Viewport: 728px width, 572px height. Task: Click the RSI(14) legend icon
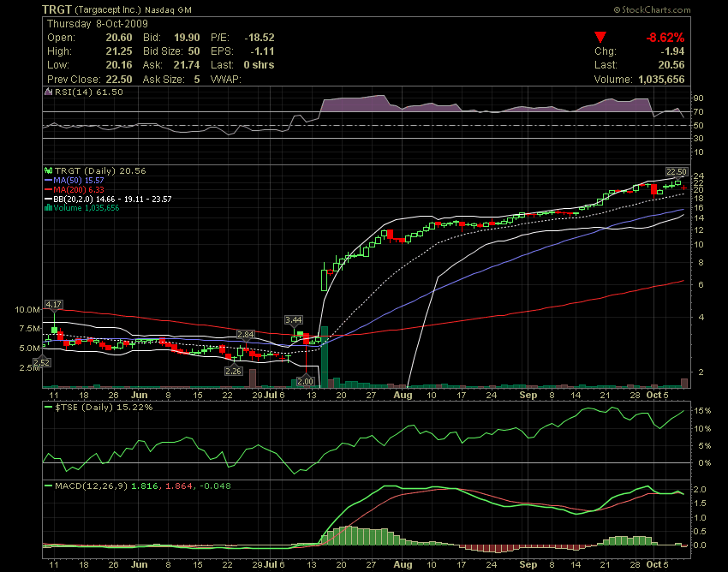click(x=48, y=92)
